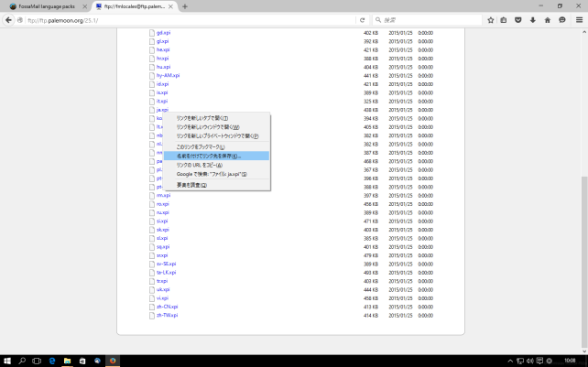Open the gl.xpi file link
588x367 pixels.
coord(162,41)
